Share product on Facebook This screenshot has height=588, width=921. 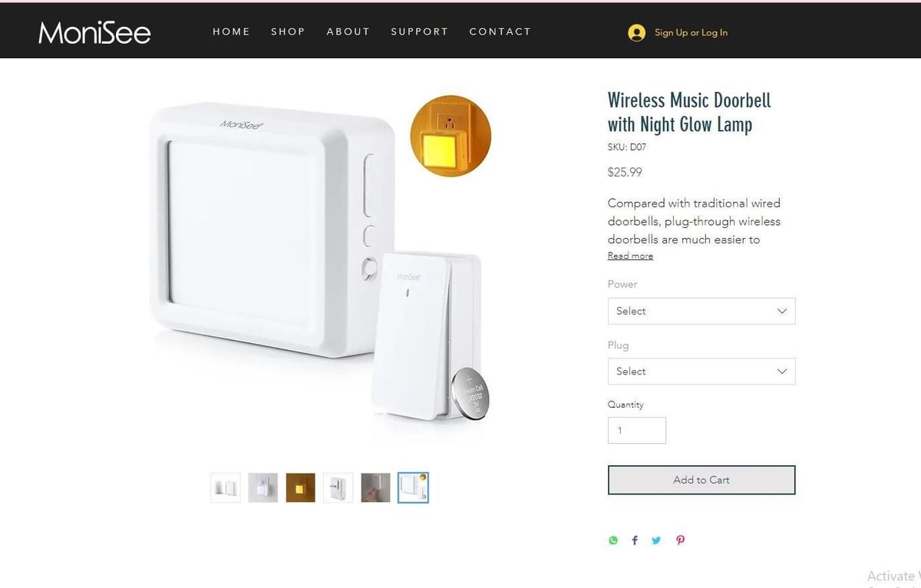635,540
